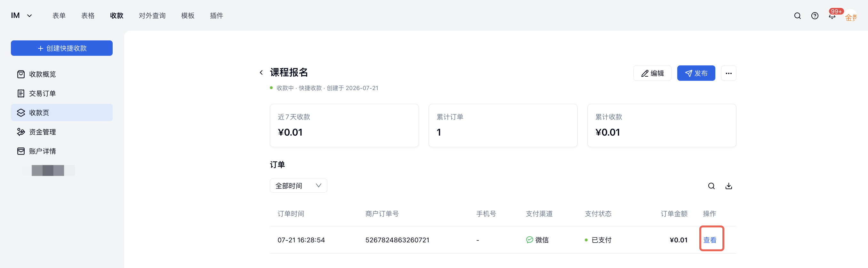Click order time 07-21 16:28:54
The width and height of the screenshot is (868, 268).
(301, 240)
